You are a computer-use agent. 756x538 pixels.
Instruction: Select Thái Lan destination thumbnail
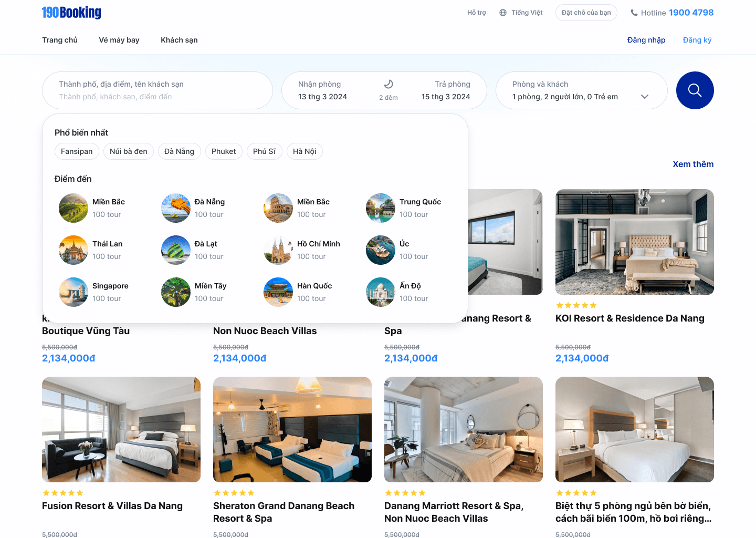(73, 250)
